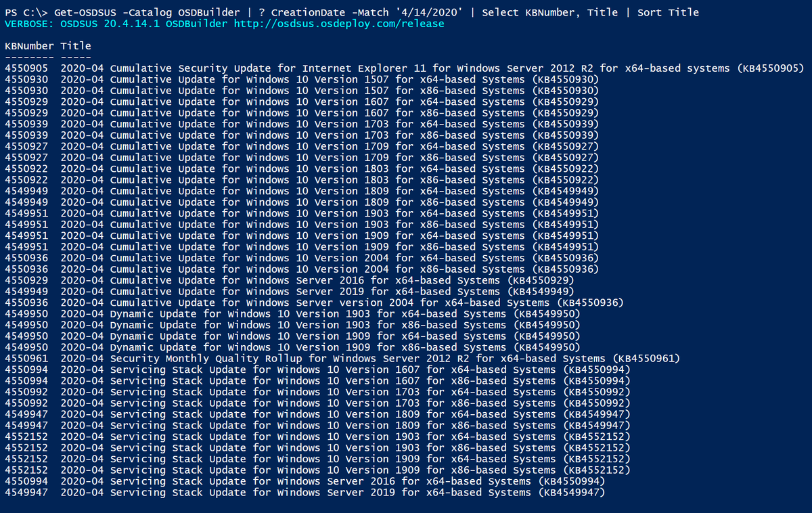Image resolution: width=812 pixels, height=513 pixels.
Task: Select Cumulative Update Windows Server version 2004 row
Action: click(314, 303)
